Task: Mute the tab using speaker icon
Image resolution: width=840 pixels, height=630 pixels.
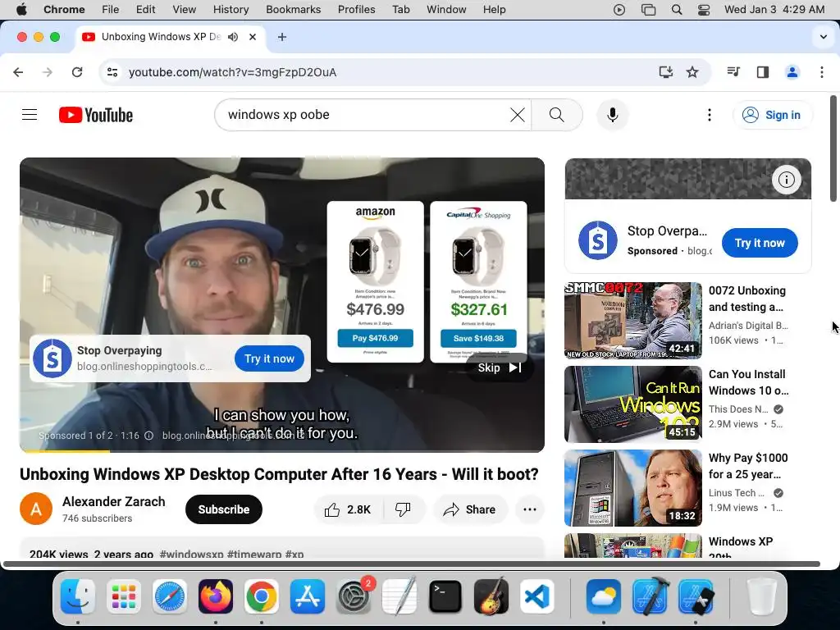Action: click(x=233, y=37)
